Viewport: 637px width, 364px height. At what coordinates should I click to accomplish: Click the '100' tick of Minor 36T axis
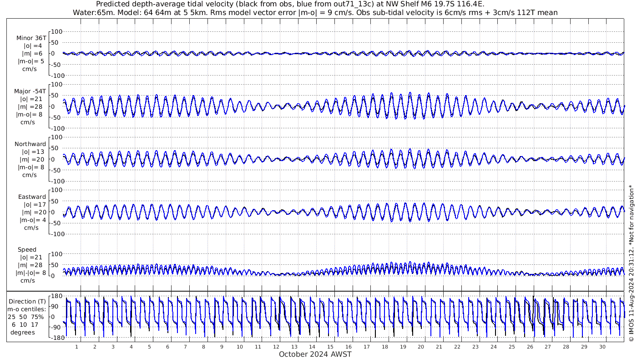click(56, 31)
